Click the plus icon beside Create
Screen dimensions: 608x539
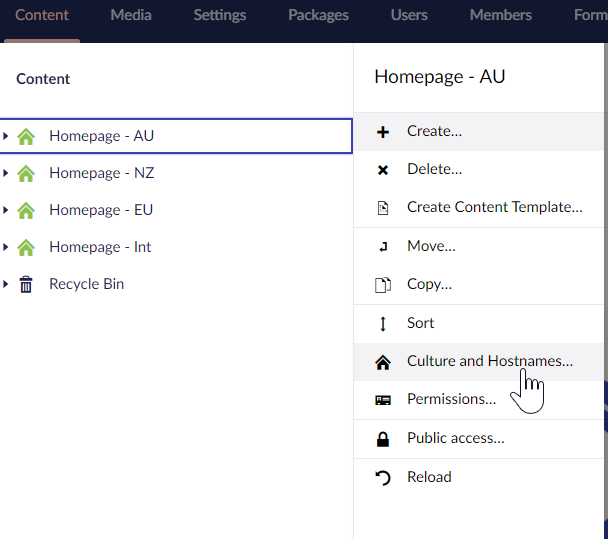click(383, 132)
